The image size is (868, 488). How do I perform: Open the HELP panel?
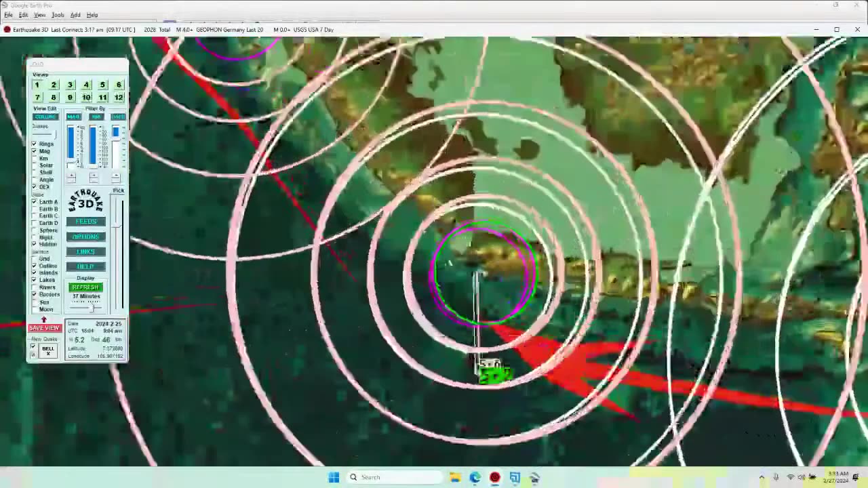coord(85,266)
